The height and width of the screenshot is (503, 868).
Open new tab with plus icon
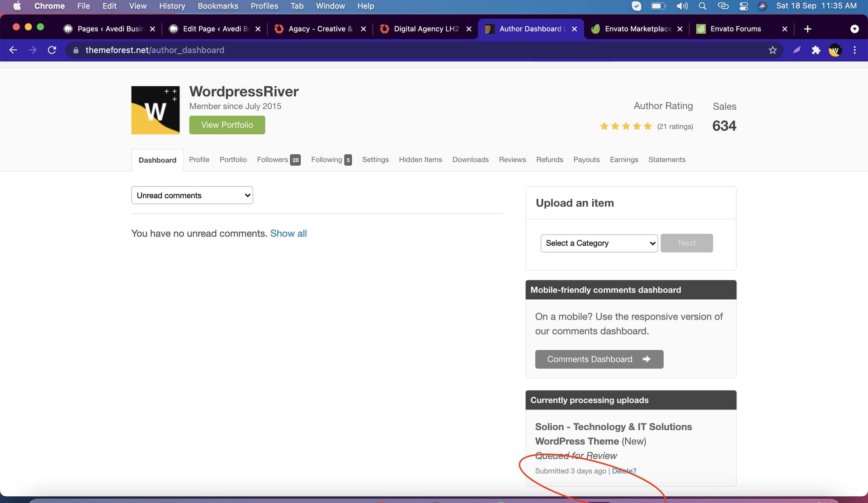(x=807, y=29)
